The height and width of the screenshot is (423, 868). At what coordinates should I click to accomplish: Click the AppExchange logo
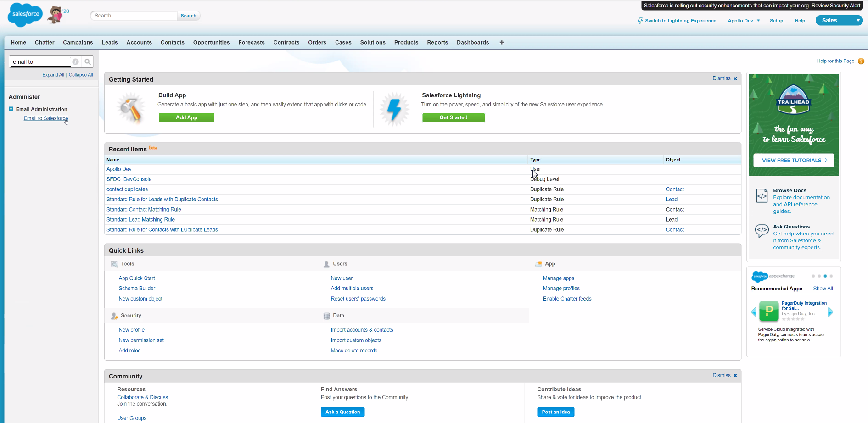coord(773,276)
